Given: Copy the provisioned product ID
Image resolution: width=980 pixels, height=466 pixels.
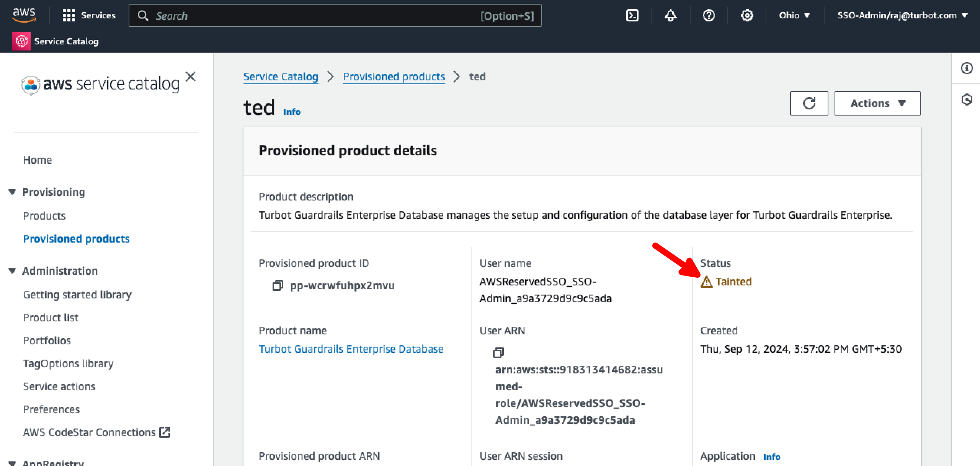Looking at the screenshot, I should [278, 285].
